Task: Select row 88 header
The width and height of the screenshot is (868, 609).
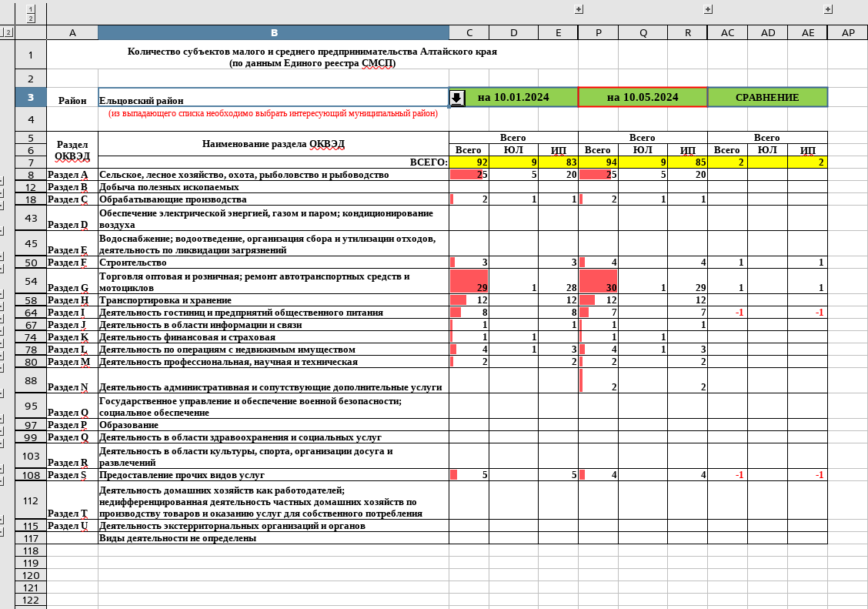Action: point(31,380)
